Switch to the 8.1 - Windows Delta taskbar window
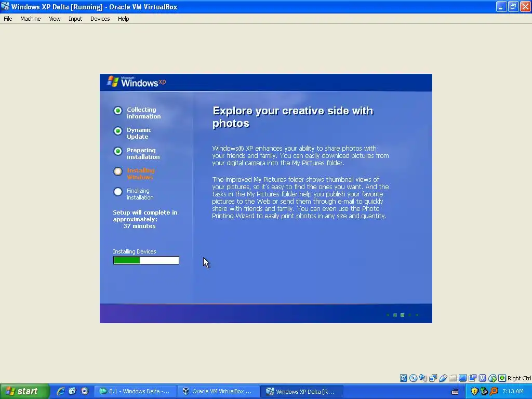The width and height of the screenshot is (532, 399). [136, 391]
